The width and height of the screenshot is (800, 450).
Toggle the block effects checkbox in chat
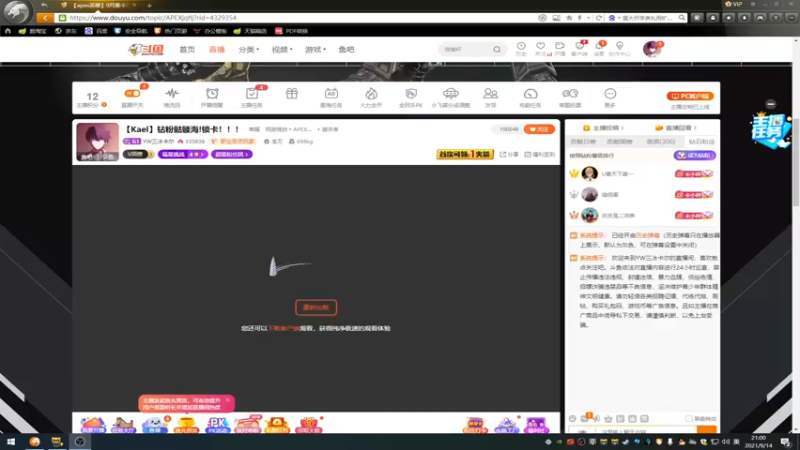point(689,418)
